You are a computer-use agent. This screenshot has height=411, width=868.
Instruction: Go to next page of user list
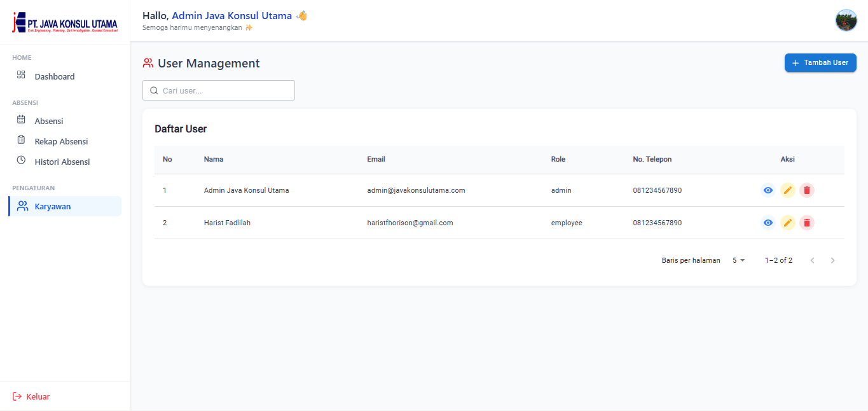pos(833,260)
